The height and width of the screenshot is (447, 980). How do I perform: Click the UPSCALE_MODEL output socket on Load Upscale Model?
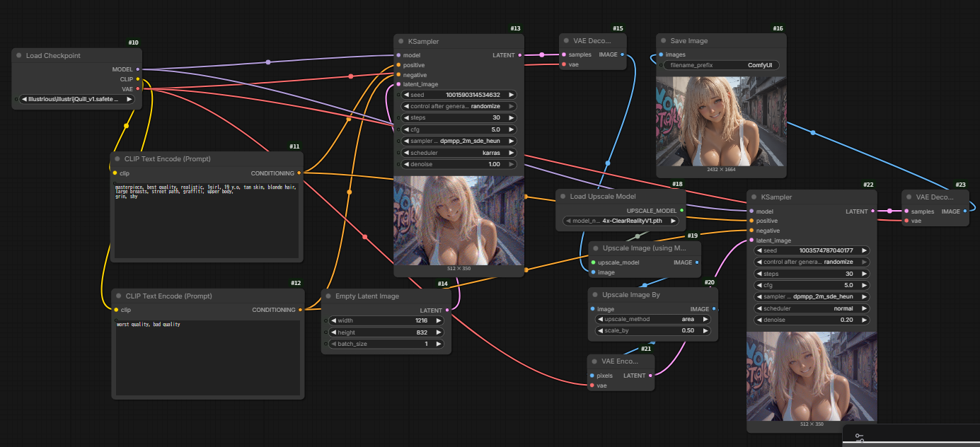[x=681, y=210]
